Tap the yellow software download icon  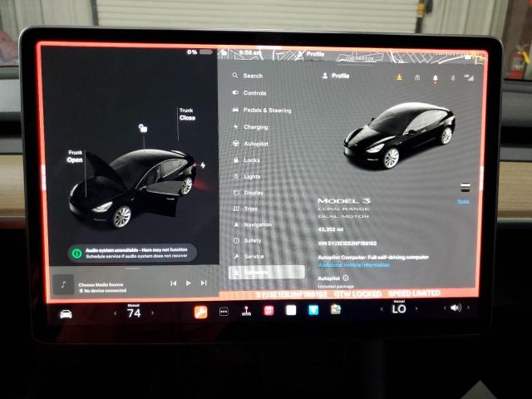399,77
